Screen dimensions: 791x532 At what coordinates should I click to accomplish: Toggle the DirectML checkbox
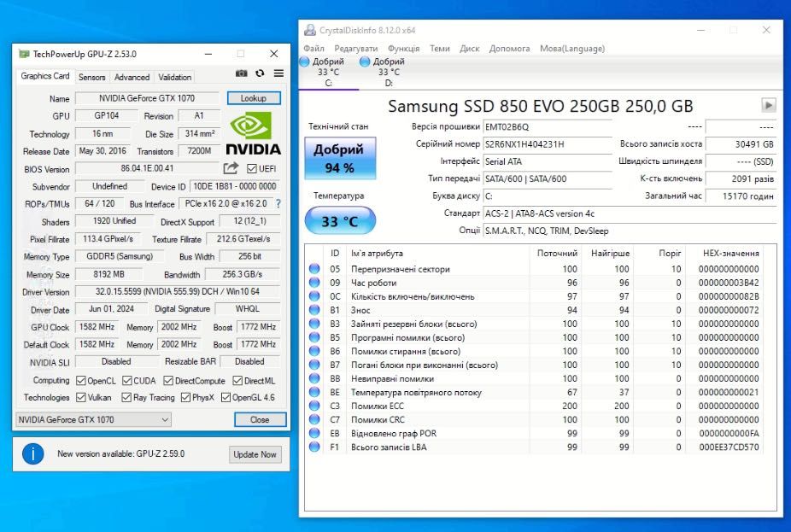[x=237, y=381]
